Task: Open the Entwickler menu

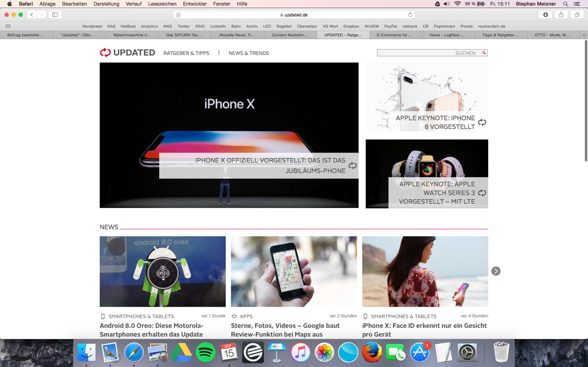Action: click(194, 4)
